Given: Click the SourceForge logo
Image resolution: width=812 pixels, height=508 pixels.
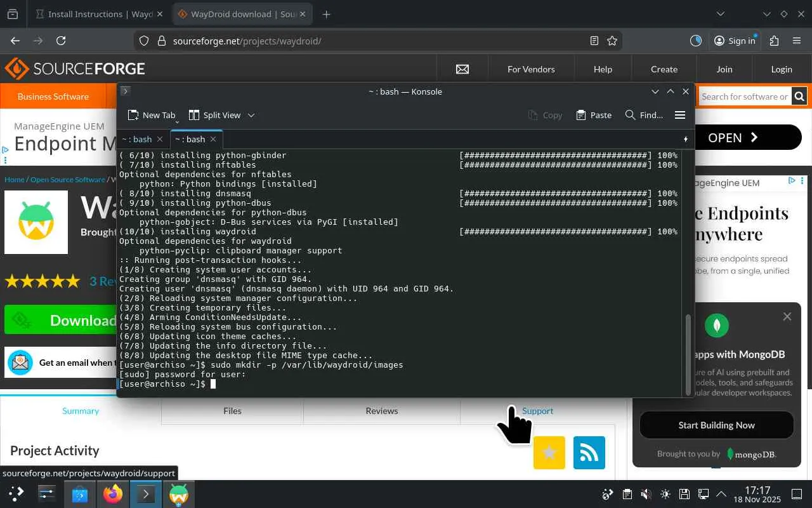Looking at the screenshot, I should click(75, 69).
